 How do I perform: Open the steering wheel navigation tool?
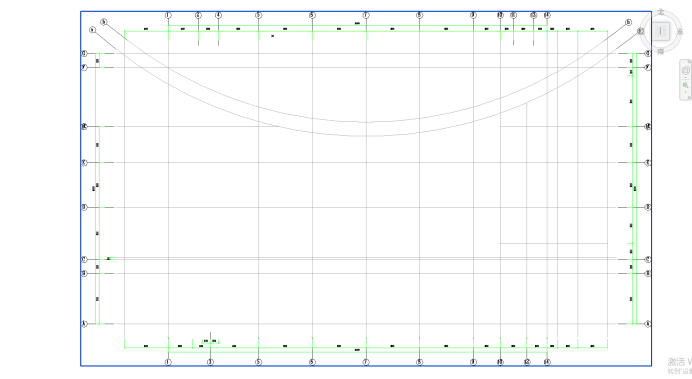[685, 70]
